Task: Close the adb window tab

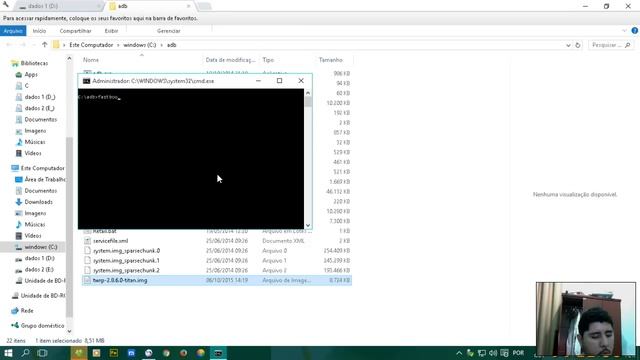Action: point(189,6)
